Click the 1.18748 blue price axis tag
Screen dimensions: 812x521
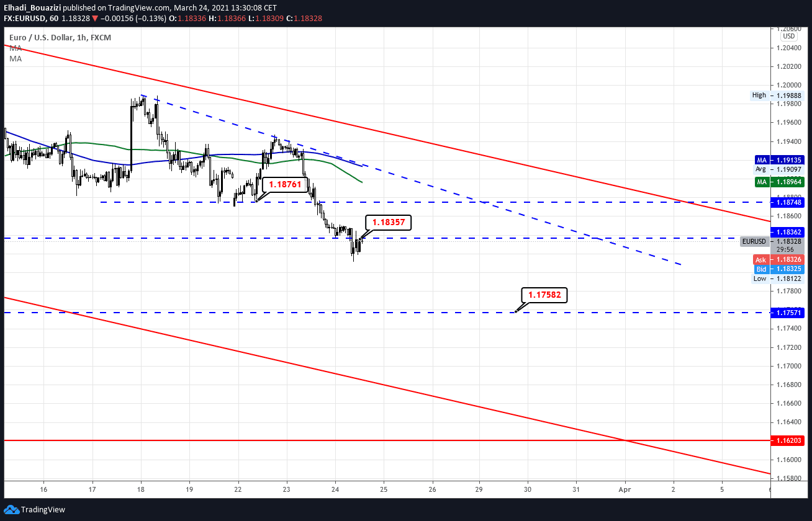(x=787, y=202)
